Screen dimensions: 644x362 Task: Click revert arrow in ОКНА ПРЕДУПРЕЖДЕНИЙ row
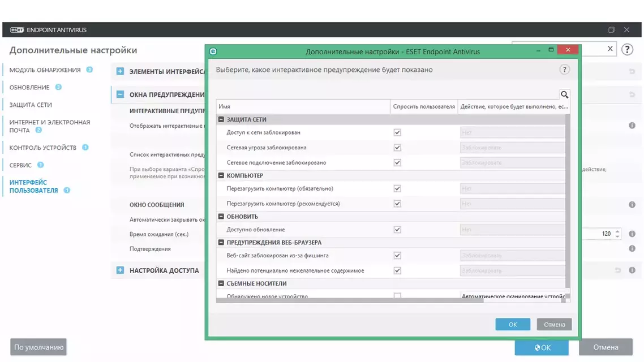coord(632,94)
